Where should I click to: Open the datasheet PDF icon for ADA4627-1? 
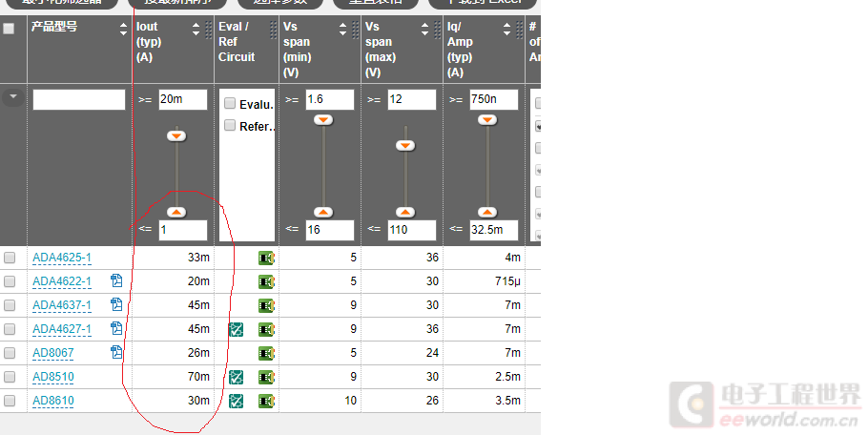[116, 328]
